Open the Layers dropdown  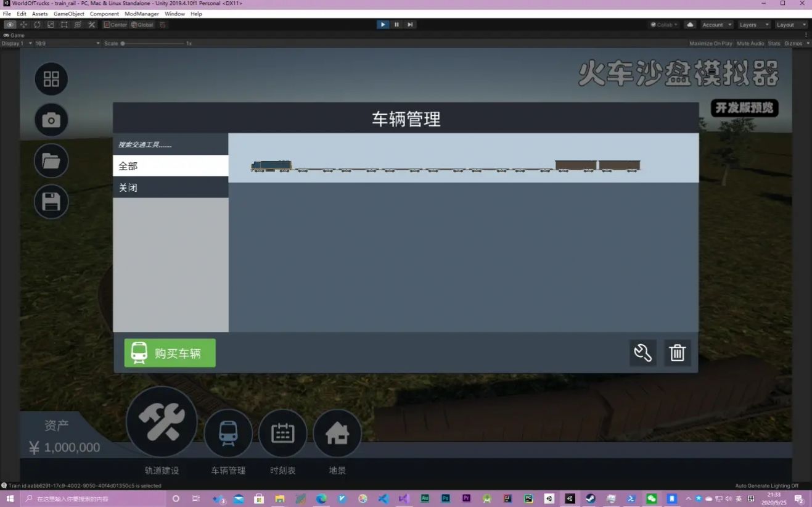pyautogui.click(x=753, y=25)
